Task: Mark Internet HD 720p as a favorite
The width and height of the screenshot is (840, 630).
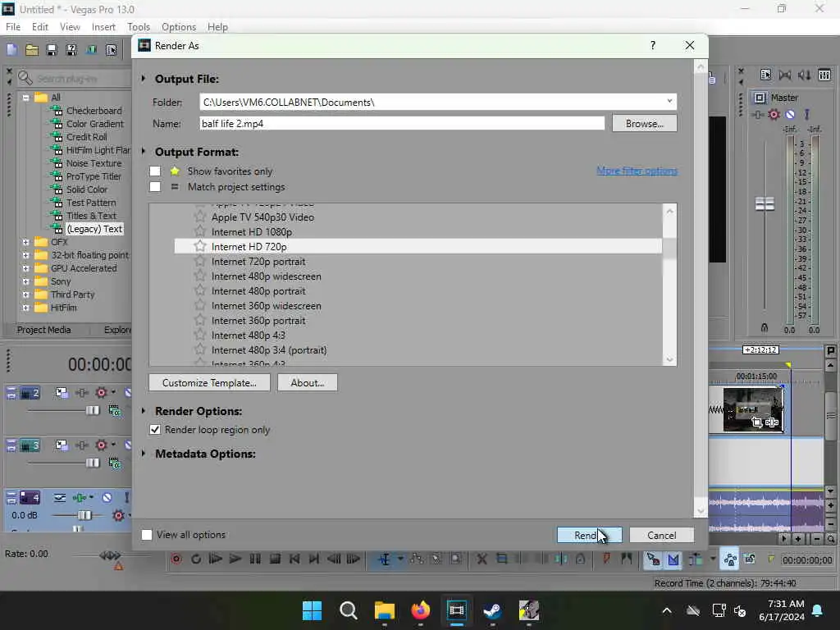Action: pyautogui.click(x=200, y=246)
